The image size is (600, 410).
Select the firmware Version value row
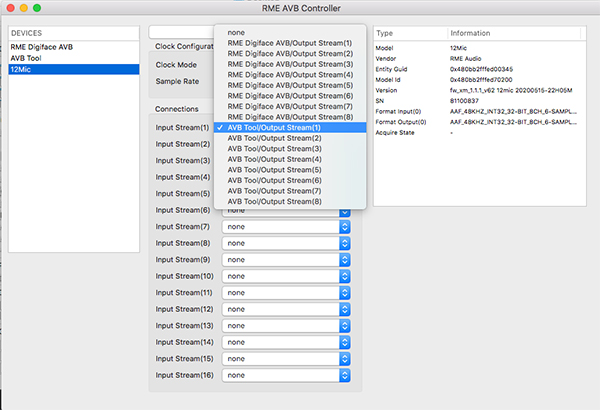click(480, 90)
